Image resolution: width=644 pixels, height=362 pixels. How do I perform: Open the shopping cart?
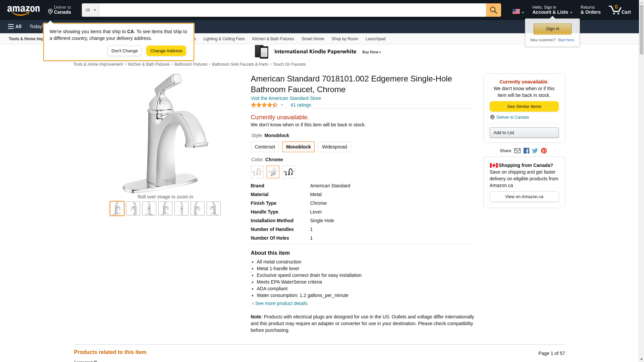tap(620, 10)
